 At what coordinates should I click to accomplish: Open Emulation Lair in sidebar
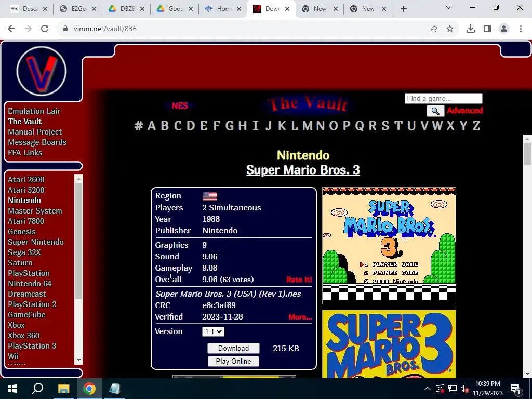click(x=34, y=111)
